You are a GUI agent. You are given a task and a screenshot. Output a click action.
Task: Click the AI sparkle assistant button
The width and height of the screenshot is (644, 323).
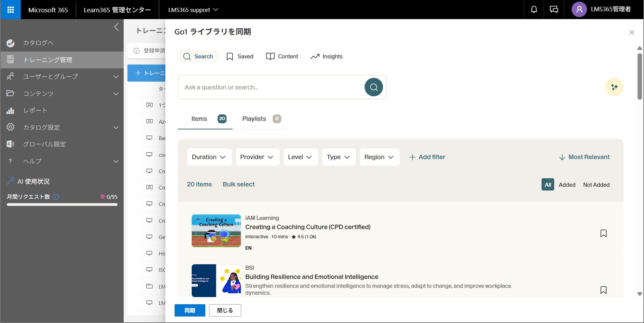click(614, 87)
